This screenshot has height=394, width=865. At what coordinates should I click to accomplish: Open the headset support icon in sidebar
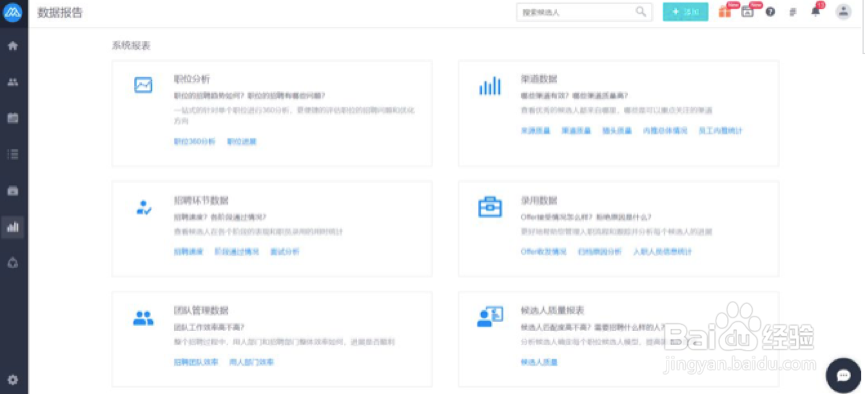click(13, 263)
